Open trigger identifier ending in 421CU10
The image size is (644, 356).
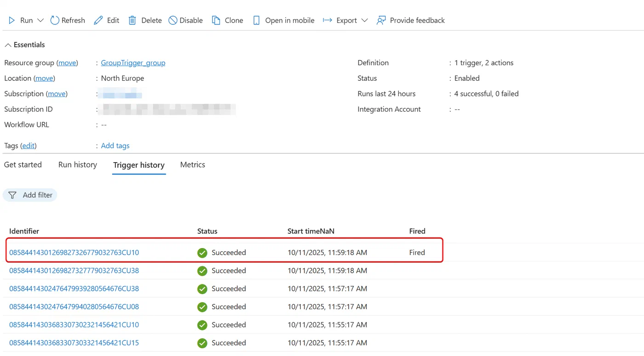(x=74, y=325)
